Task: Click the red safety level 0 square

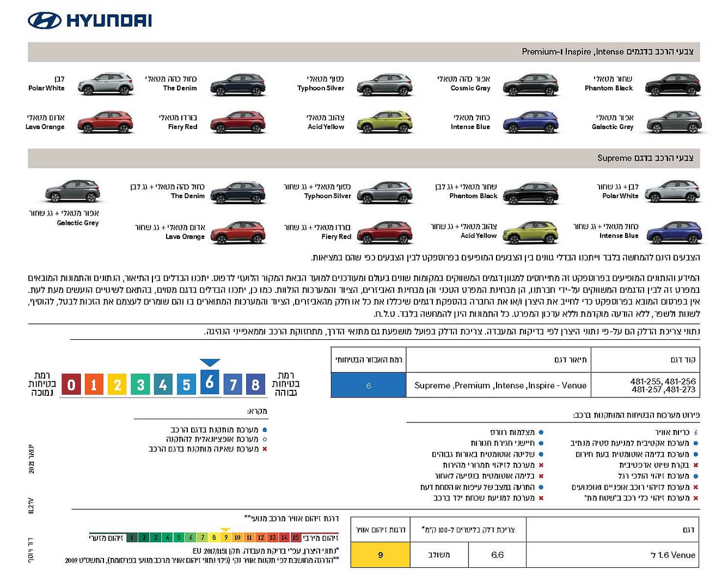Action: [71, 384]
